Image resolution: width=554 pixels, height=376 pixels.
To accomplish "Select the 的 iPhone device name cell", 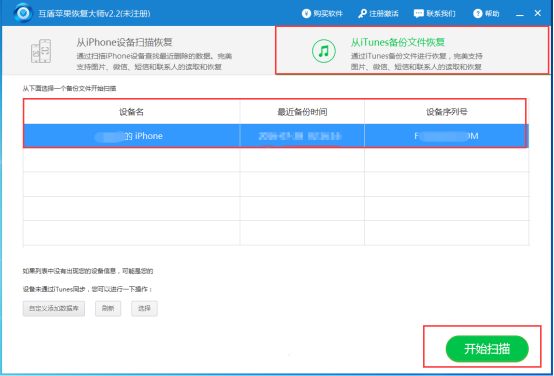I will click(x=131, y=136).
